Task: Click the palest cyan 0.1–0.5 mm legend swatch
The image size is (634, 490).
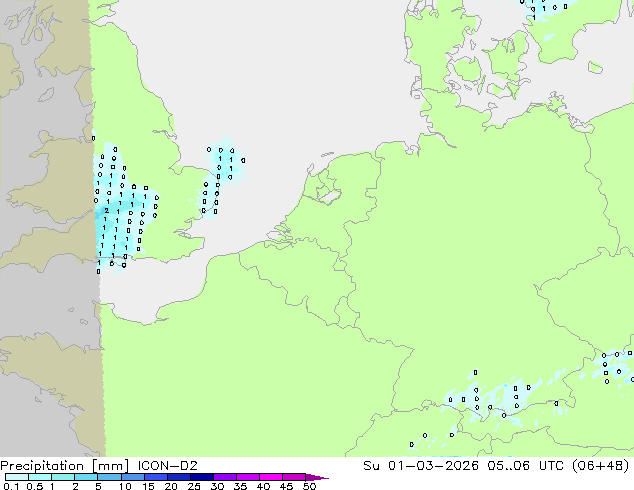Action: [17, 477]
